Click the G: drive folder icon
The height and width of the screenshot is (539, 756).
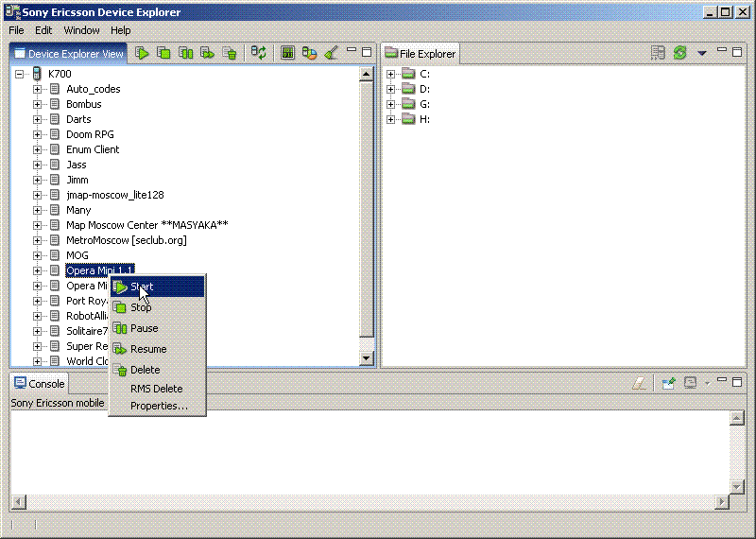[x=408, y=104]
